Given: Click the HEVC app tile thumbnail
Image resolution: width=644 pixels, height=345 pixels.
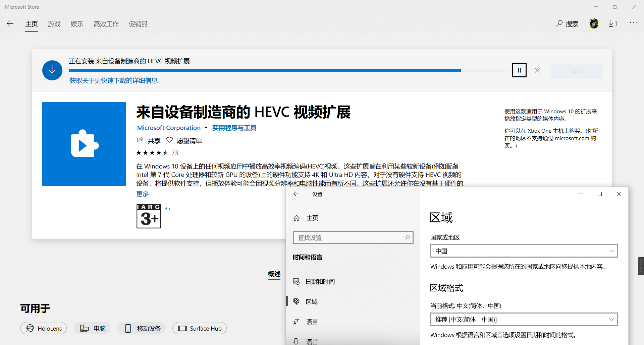Looking at the screenshot, I should point(84,144).
